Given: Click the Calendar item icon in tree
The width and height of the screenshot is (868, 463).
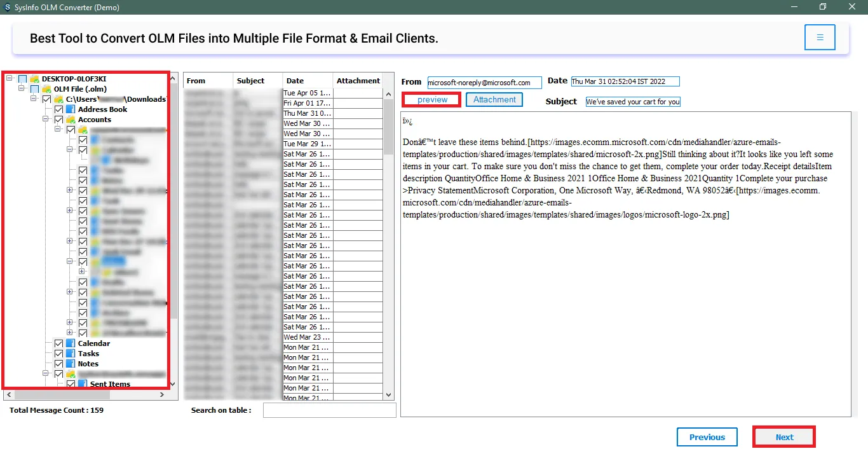Looking at the screenshot, I should click(x=71, y=343).
